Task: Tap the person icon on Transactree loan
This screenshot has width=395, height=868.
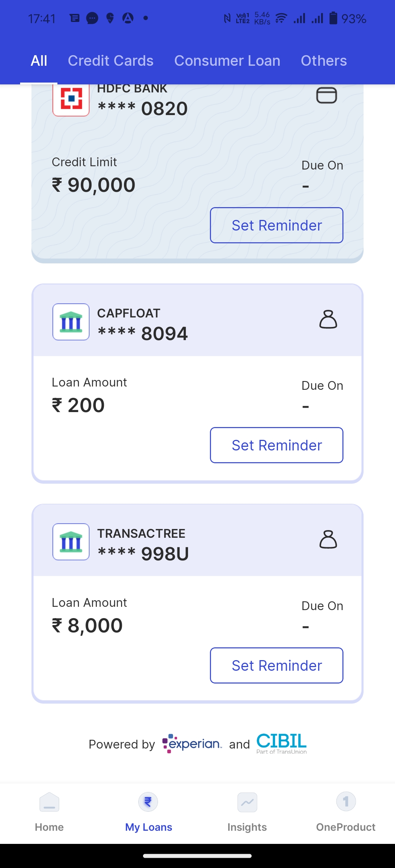Action: tap(328, 540)
